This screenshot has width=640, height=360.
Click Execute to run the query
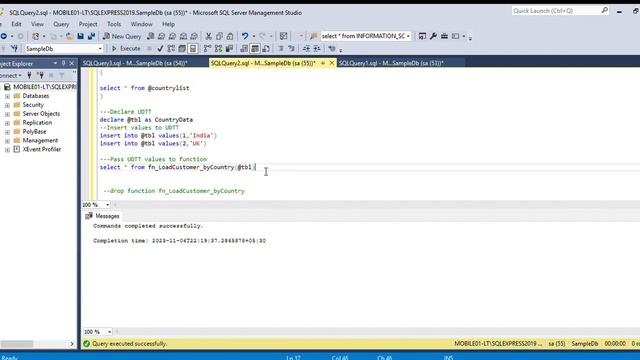[126, 49]
